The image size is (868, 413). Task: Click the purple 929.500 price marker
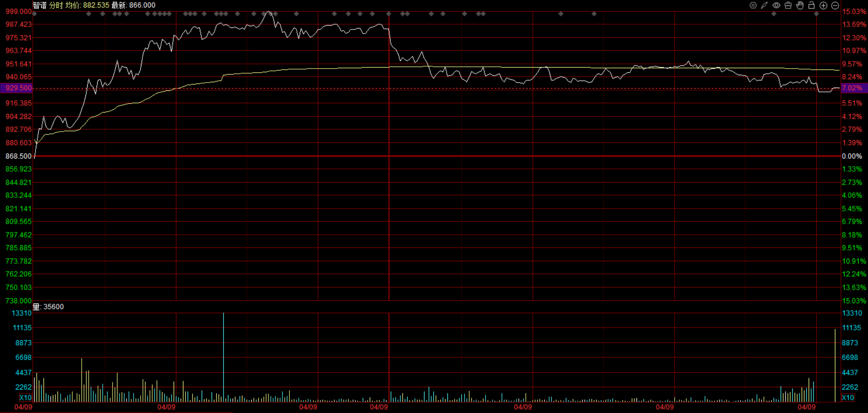[x=17, y=88]
